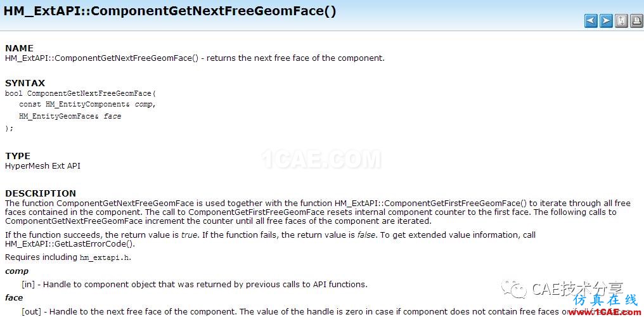Click the WeChat logo watermark icon
644x317 pixels.
click(514, 290)
